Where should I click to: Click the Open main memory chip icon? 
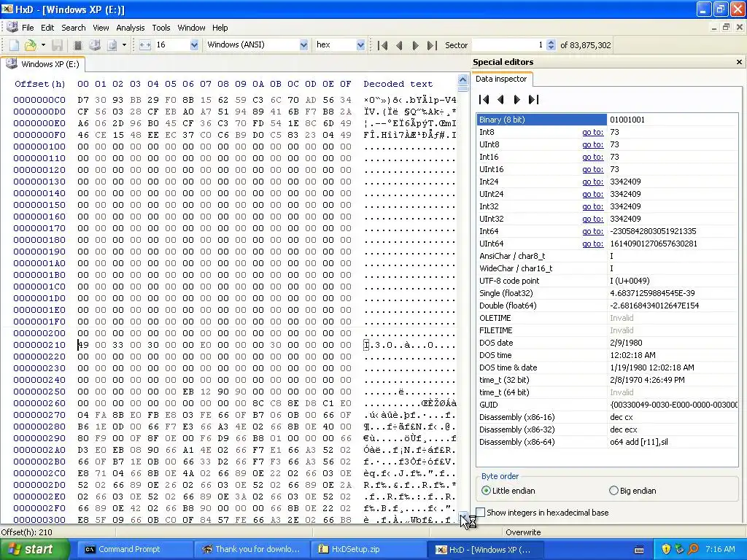click(77, 45)
